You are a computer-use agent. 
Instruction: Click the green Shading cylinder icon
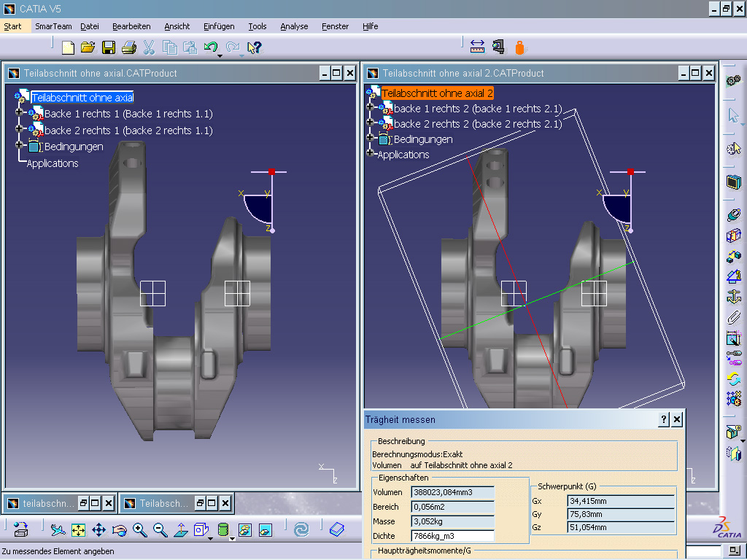[222, 529]
